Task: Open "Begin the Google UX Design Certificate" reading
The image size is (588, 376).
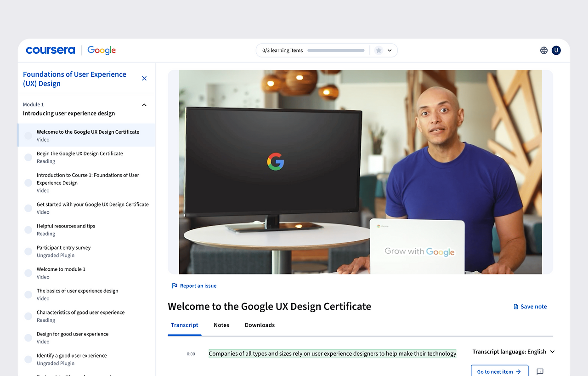Action: (x=86, y=157)
